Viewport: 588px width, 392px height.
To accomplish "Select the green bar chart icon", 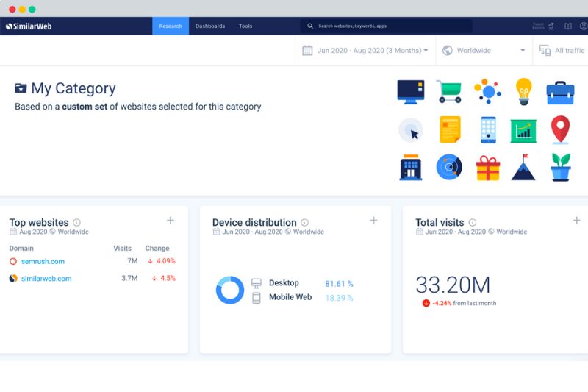I will (523, 131).
